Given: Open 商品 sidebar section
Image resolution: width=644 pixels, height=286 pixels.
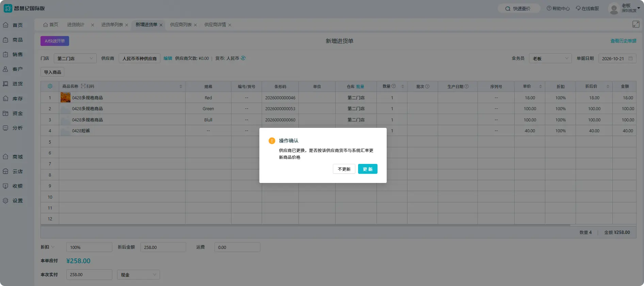Looking at the screenshot, I should [x=13, y=40].
